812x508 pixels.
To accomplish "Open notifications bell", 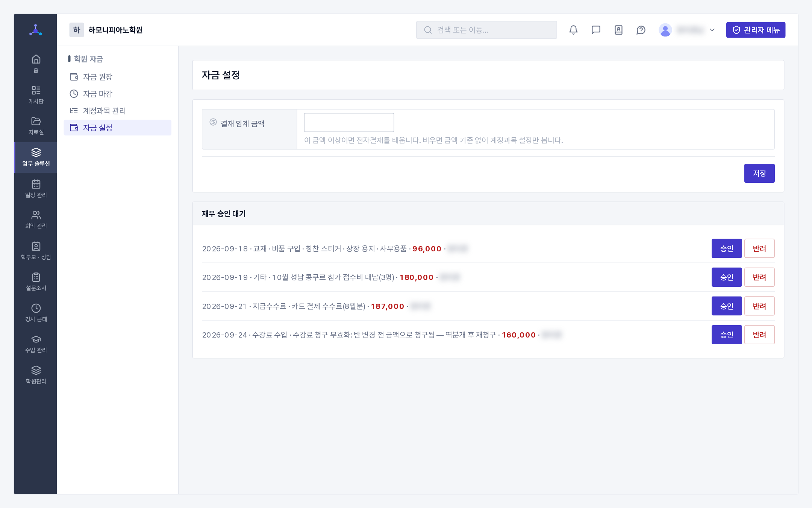I will coord(573,30).
